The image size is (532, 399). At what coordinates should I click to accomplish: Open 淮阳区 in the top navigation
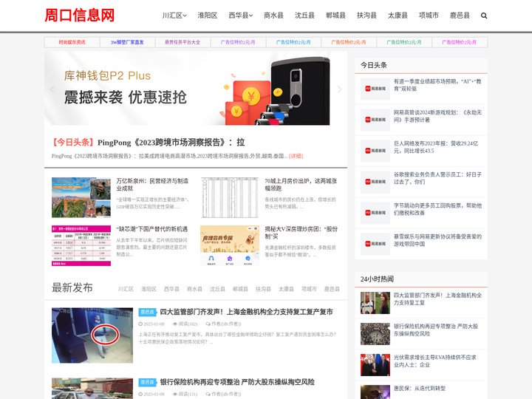208,16
